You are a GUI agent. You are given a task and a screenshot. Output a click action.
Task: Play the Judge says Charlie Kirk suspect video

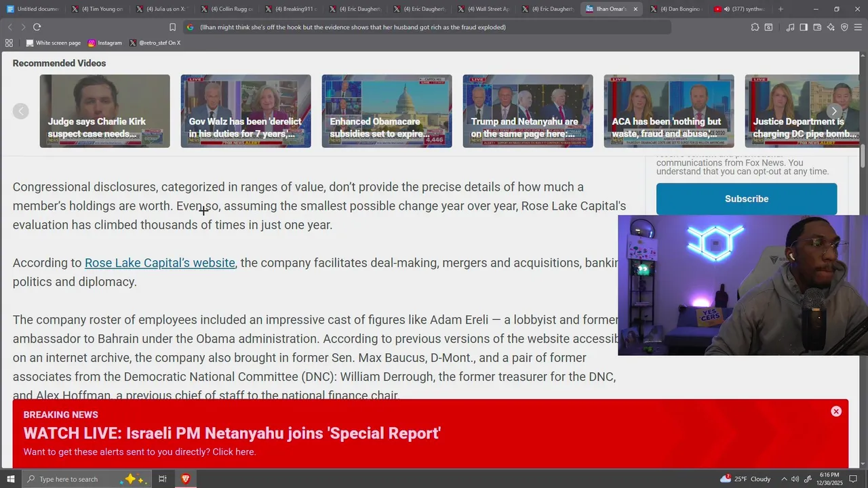point(104,111)
